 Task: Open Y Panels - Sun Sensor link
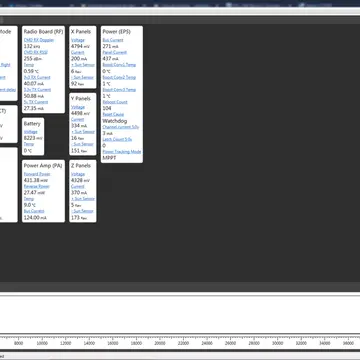82,144
